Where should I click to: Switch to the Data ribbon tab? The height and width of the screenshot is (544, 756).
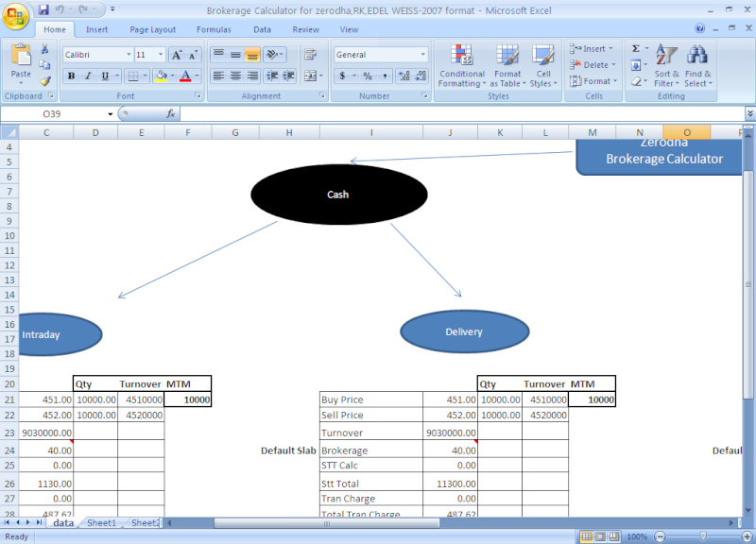pos(262,29)
